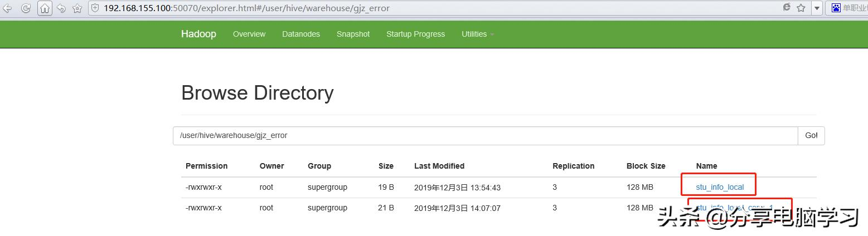This screenshot has width=868, height=236.
Task: Open favorites star beside the home button
Action: (77, 8)
